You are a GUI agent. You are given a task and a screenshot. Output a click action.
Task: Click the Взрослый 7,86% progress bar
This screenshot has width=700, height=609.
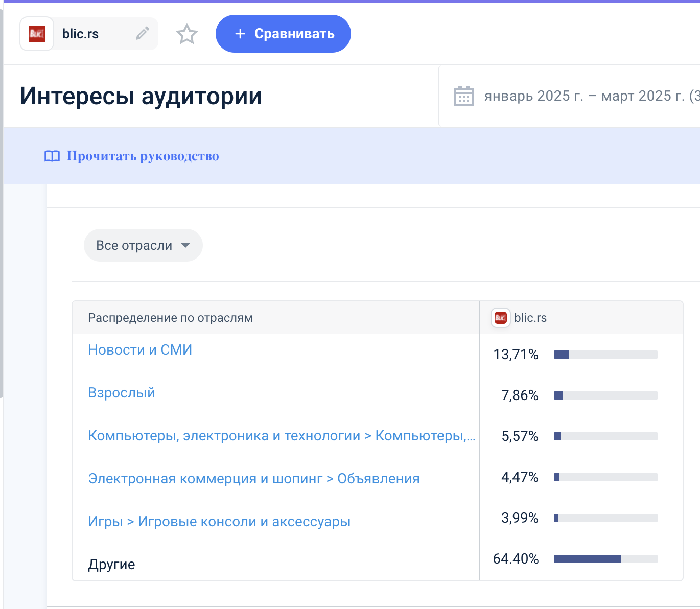click(605, 395)
